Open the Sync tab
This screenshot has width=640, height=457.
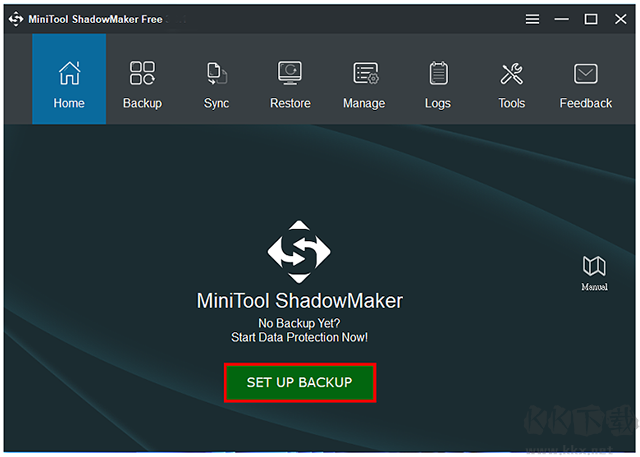coord(216,79)
